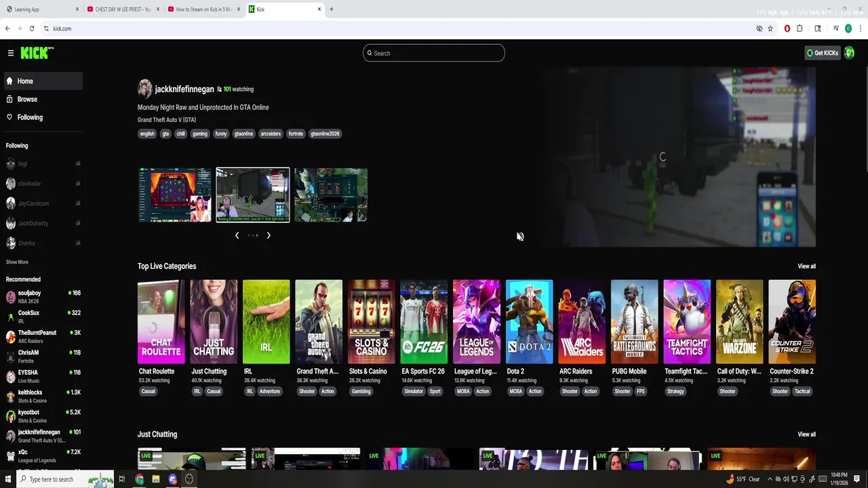
Task: Open browser extensions puzzle icon
Action: coord(800,28)
